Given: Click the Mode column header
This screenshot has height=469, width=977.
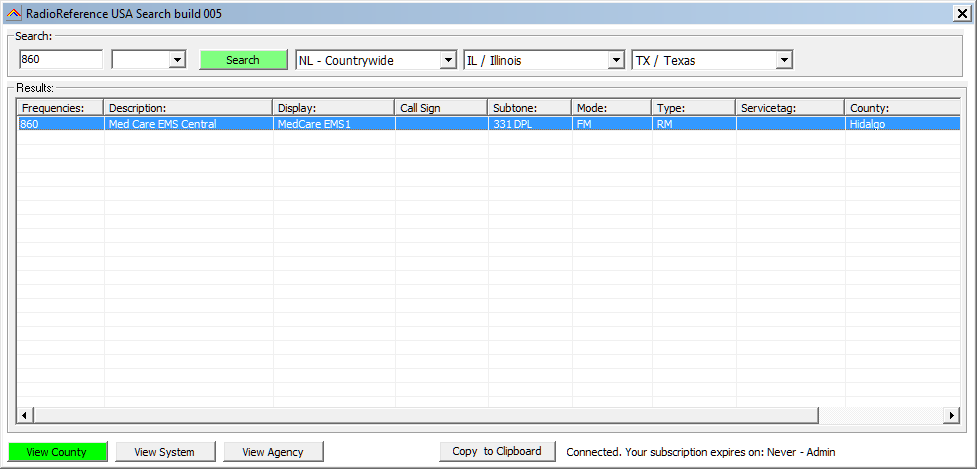Looking at the screenshot, I should coord(611,108).
